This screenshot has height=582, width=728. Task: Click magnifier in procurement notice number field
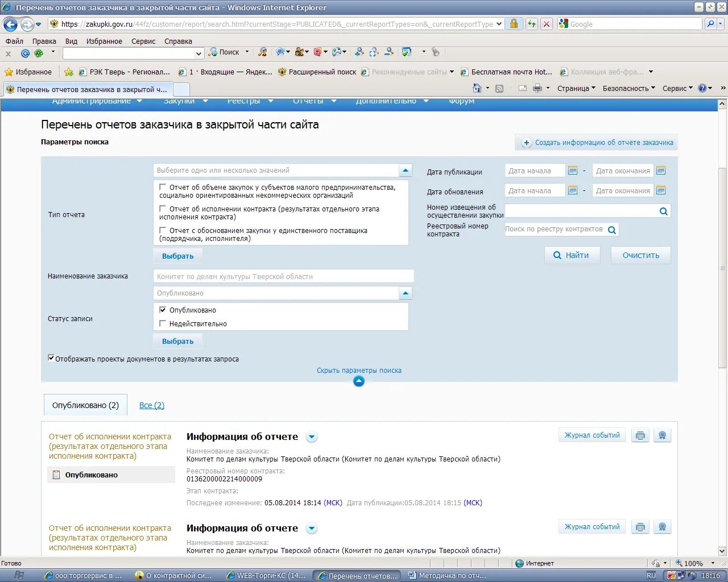(663, 211)
